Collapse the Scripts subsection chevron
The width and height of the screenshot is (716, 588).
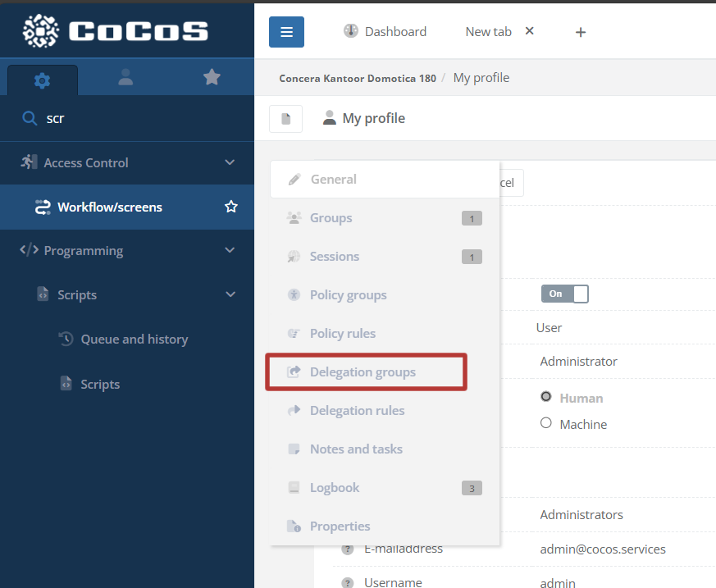(x=230, y=294)
